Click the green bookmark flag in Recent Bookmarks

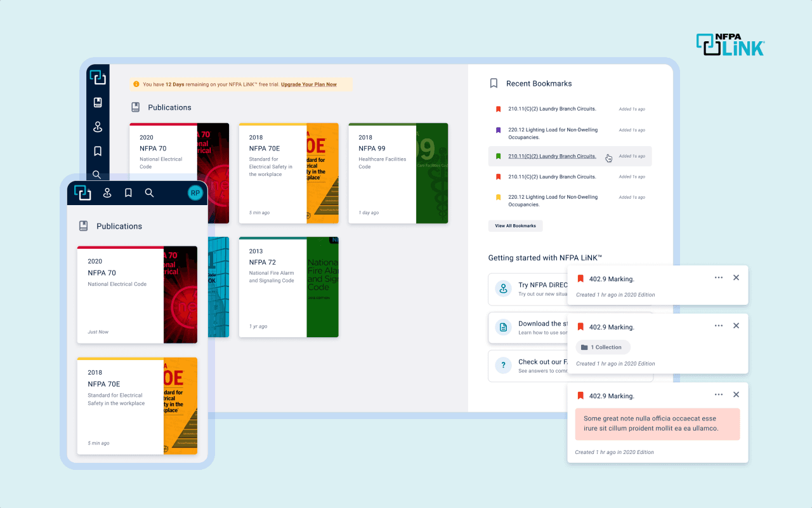click(x=498, y=156)
